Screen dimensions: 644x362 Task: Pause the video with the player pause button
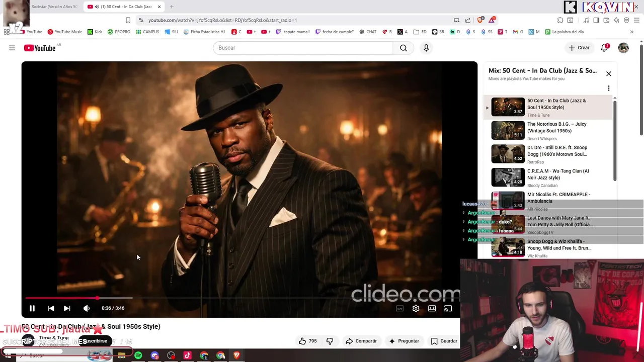(32, 308)
